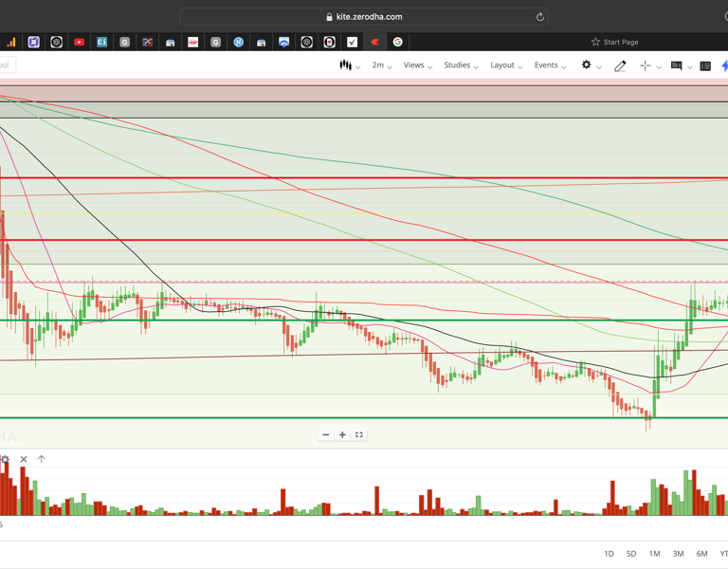728x569 pixels.
Task: Click the fullscreen chart icon
Action: pyautogui.click(x=359, y=434)
